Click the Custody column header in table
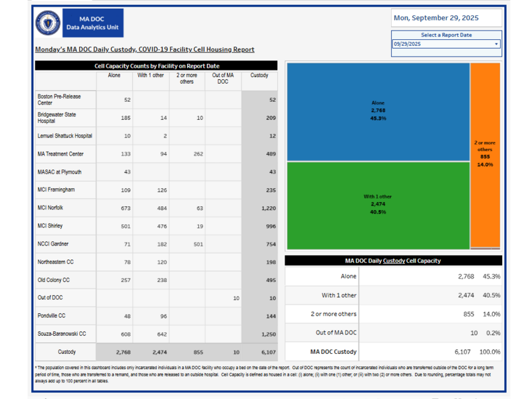The height and width of the screenshot is (399, 532). pos(259,76)
